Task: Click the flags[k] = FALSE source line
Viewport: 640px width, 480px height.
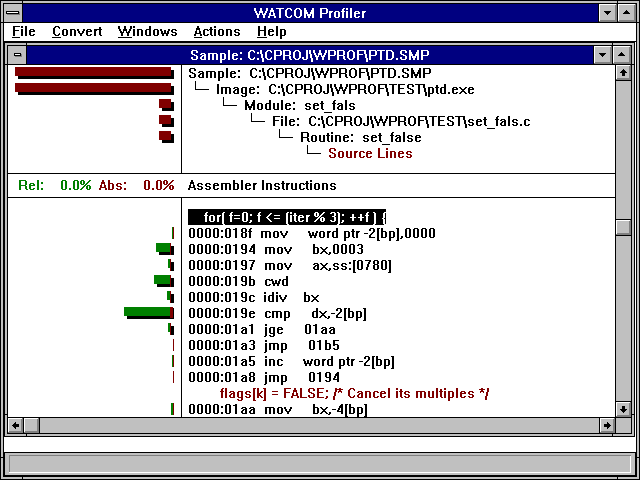Action: click(x=354, y=393)
